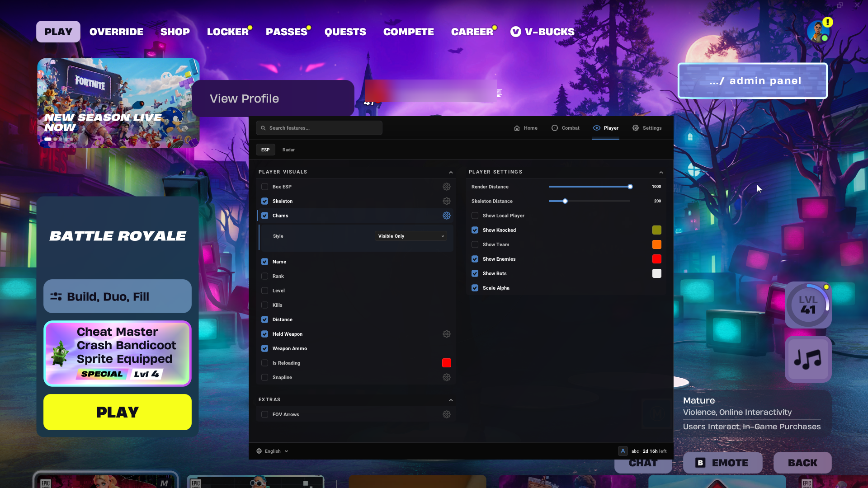Enable the Show Team checkbox
Screen dimensions: 868x488
475,244
